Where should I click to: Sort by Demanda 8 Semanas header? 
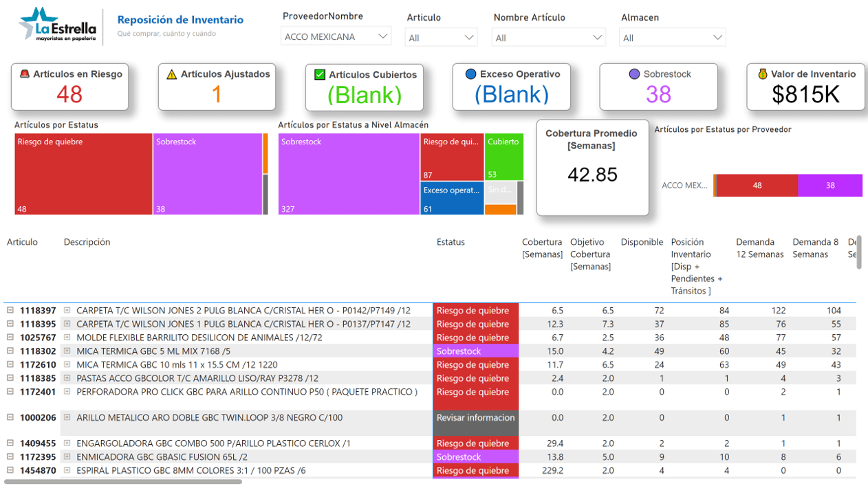coord(815,248)
